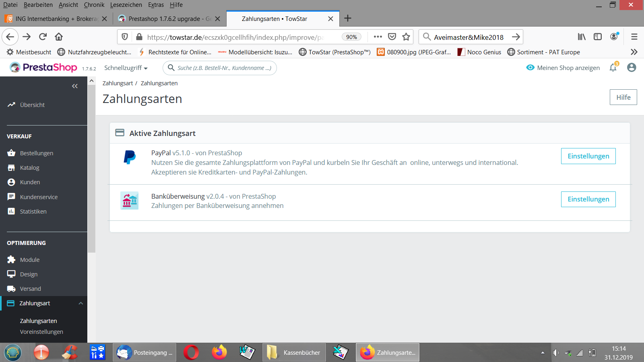Click Zahlungsart breadcrumb link
The height and width of the screenshot is (362, 644).
tap(118, 83)
